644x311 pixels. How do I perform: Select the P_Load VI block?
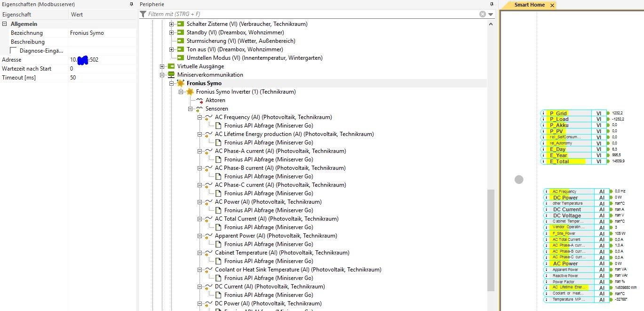573,120
